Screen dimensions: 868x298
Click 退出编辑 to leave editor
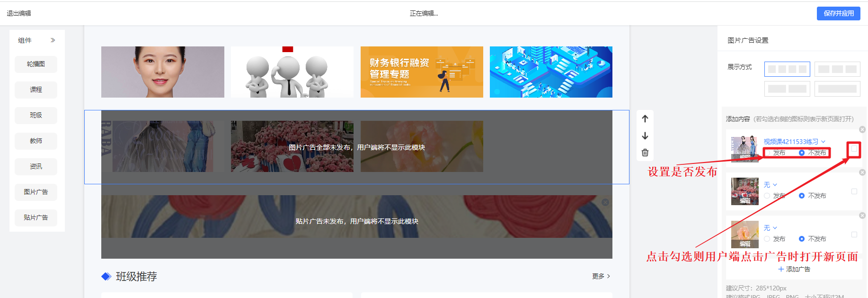(19, 13)
